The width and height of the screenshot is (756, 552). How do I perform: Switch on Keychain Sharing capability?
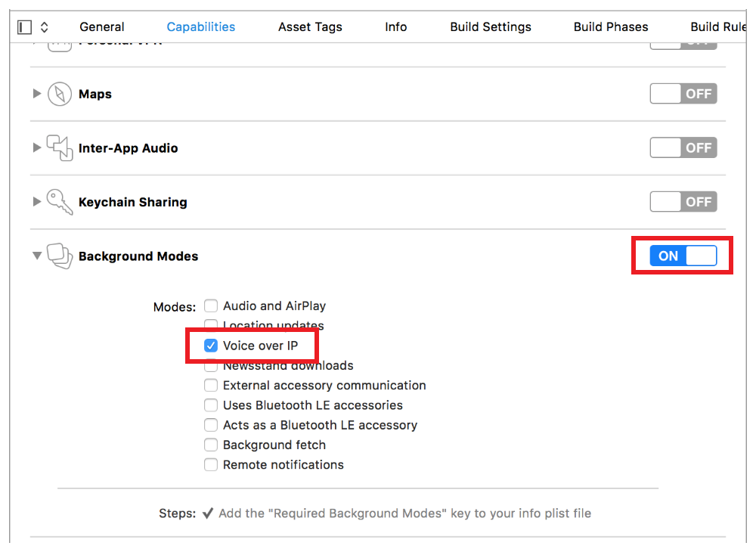683,202
